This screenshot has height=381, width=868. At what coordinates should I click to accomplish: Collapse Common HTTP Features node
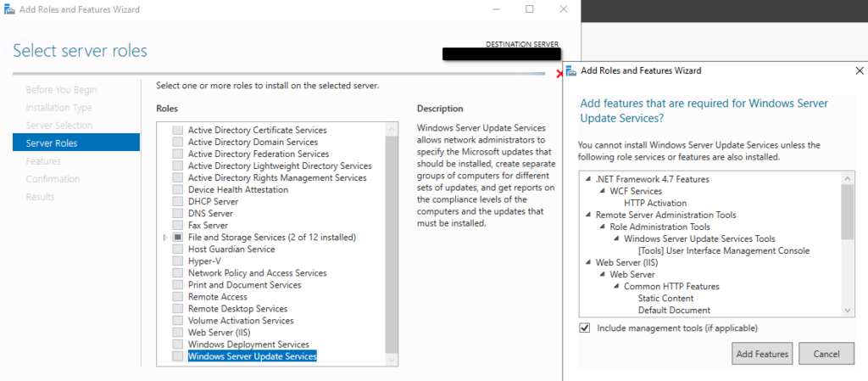(615, 287)
